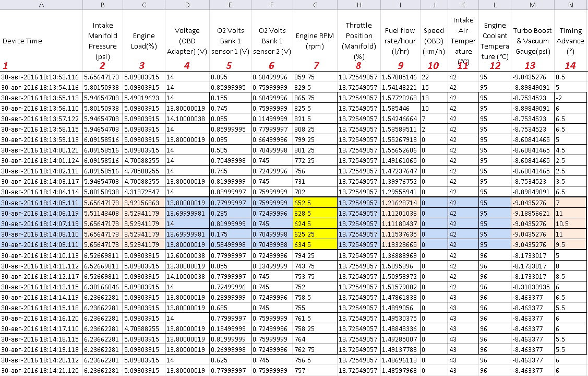Click 'O2 Volts Bank 1 sensor 1' header
This screenshot has width=588, height=376.
pos(230,41)
